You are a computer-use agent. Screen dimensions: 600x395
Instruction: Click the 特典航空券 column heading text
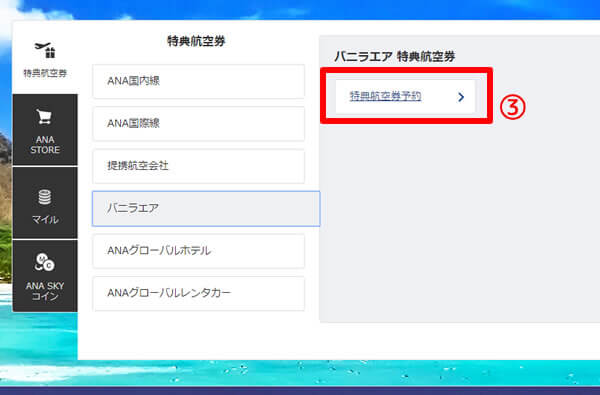(x=196, y=41)
